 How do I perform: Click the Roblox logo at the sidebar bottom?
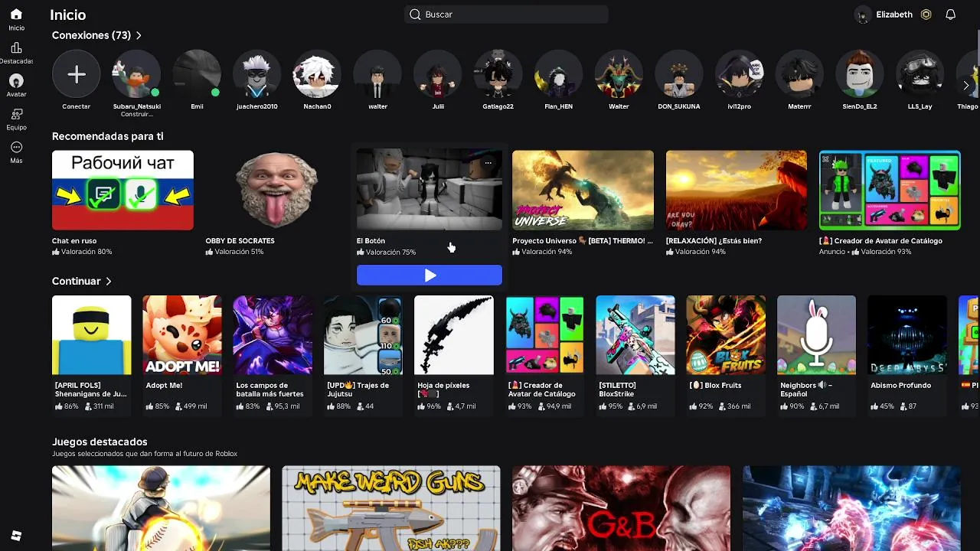(x=16, y=536)
